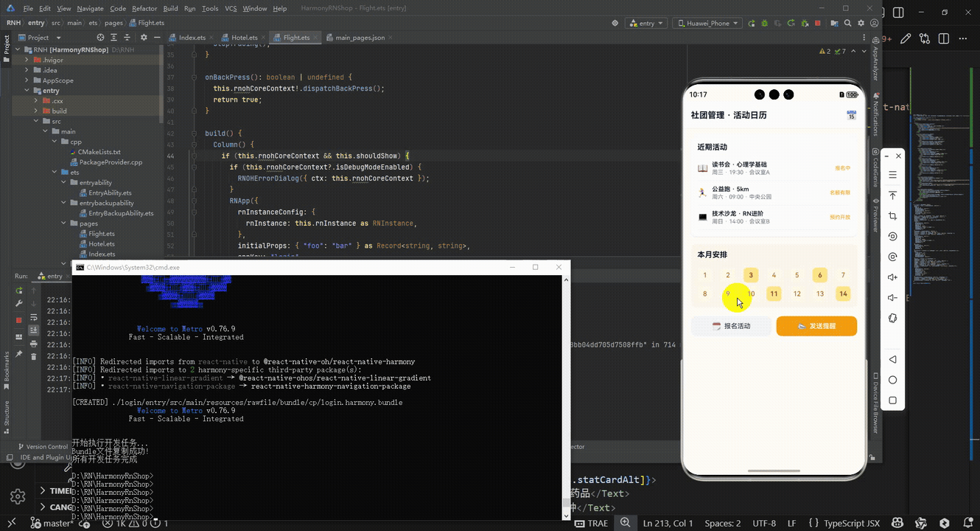Open IDE settings gear in top toolbar

click(x=861, y=24)
